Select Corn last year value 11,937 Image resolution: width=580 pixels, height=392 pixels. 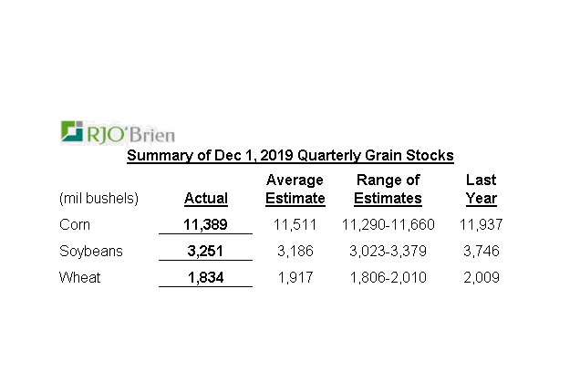pyautogui.click(x=481, y=224)
